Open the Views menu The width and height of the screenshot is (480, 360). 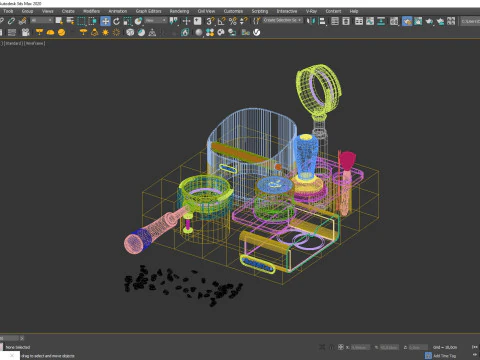[48, 11]
